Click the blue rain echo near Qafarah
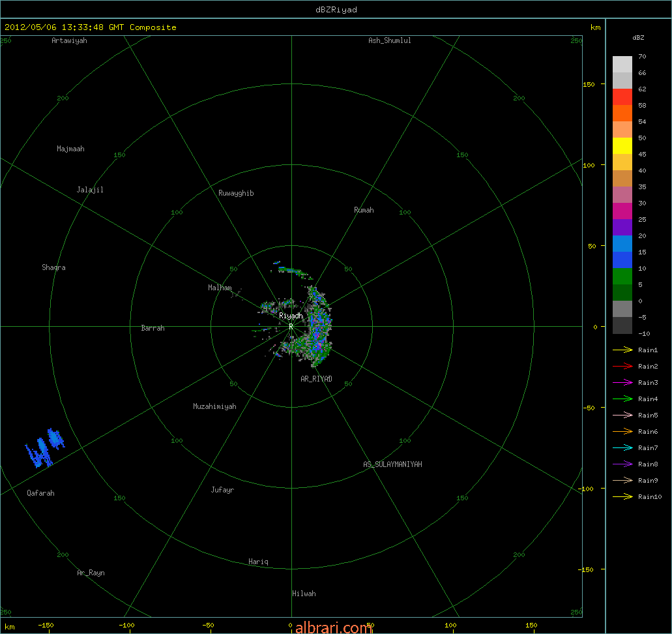 click(44, 448)
